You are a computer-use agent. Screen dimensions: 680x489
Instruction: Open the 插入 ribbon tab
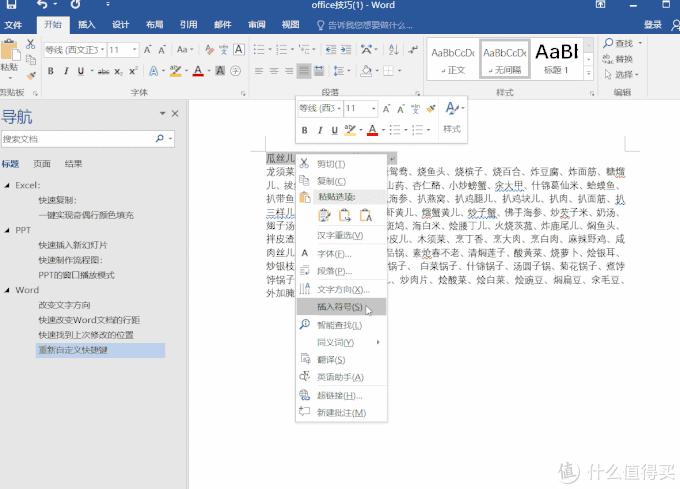[86, 25]
